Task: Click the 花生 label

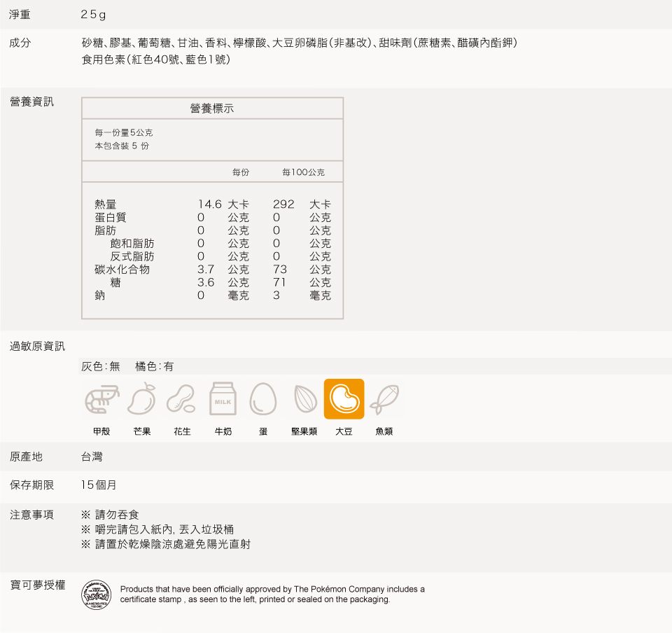Action: coord(182,431)
